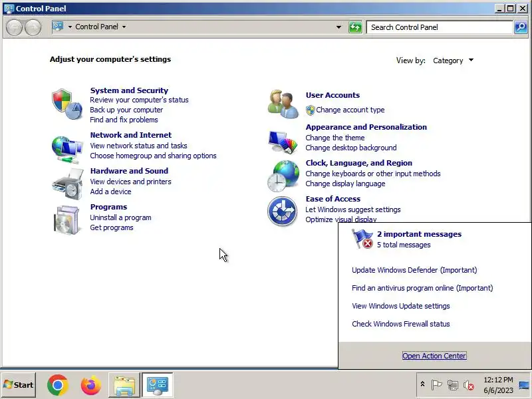Open Network and Internet category
This screenshot has width=532, height=399.
[130, 135]
